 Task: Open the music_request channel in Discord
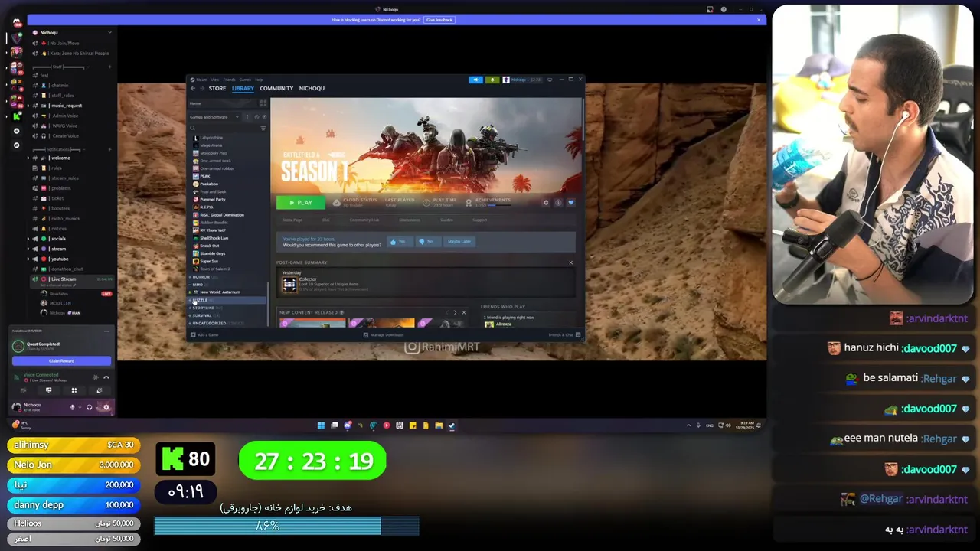click(67, 106)
